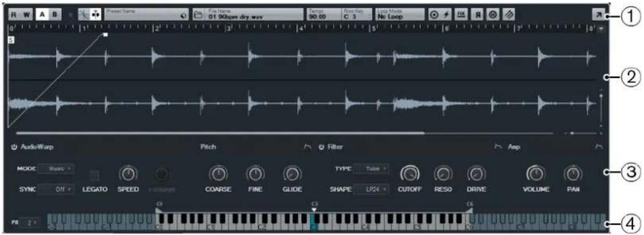Toggle the auto-scroll icon in the toolbar

tap(95, 15)
